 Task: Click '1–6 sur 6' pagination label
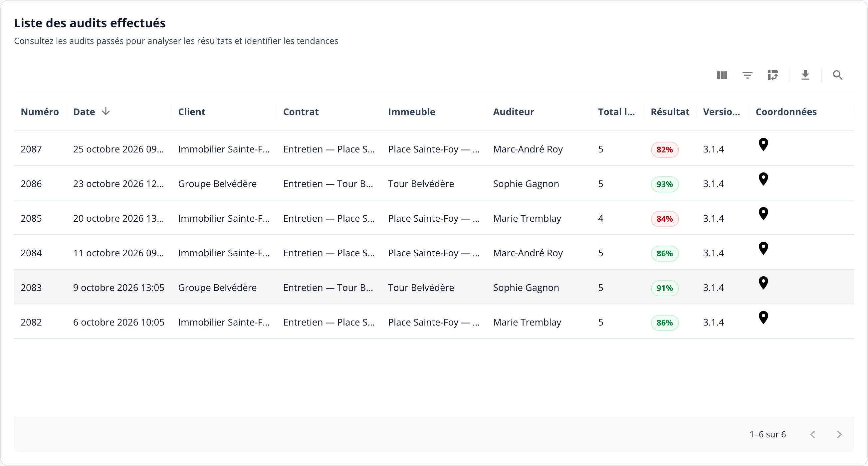(767, 434)
